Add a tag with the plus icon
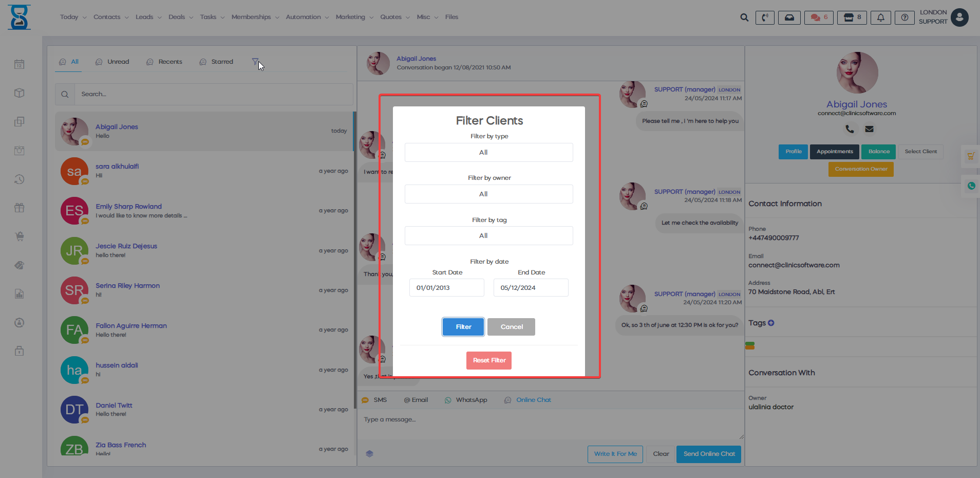The height and width of the screenshot is (478, 980). (771, 323)
